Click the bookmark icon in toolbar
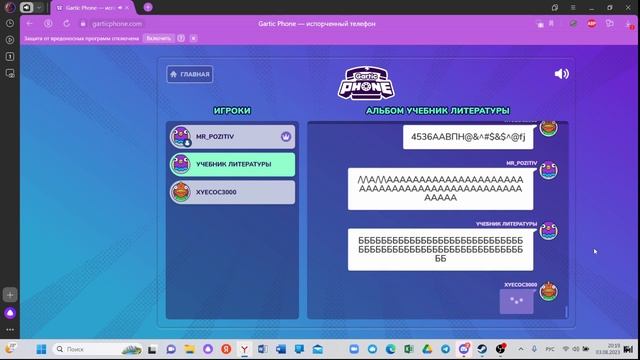 click(551, 24)
